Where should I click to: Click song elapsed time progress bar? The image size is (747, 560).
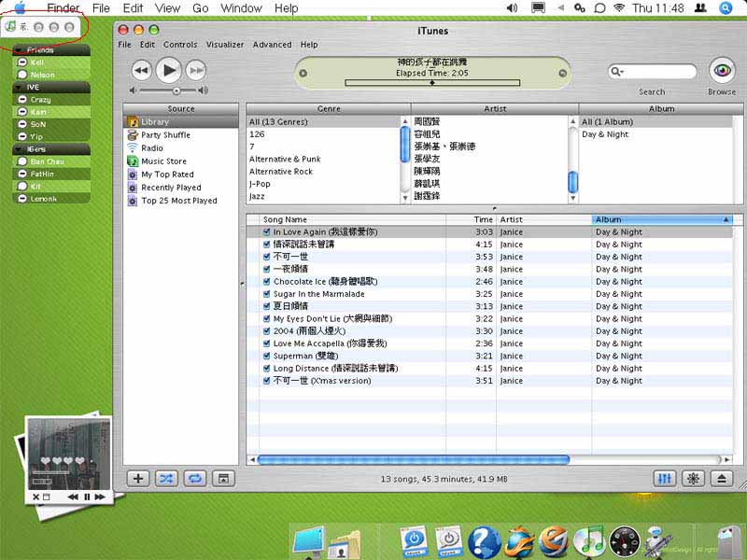tap(432, 83)
